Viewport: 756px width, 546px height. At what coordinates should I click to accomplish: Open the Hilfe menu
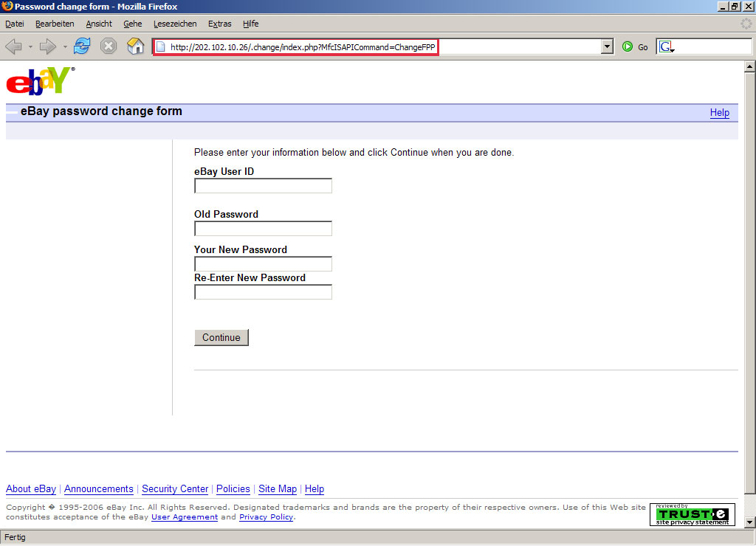pyautogui.click(x=251, y=24)
